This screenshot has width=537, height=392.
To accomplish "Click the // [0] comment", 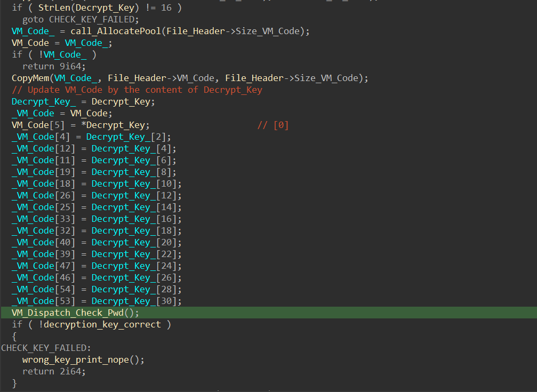I will pos(272,125).
